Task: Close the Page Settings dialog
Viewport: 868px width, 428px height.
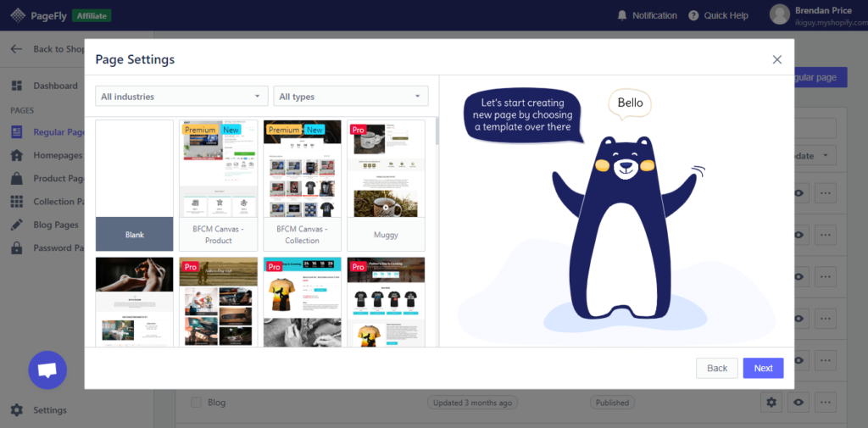Action: [x=776, y=59]
